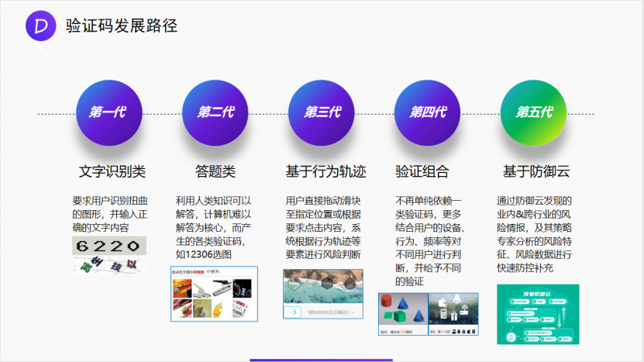
Task: Open the 3D shapes captcha thumbnail
Action: tap(403, 315)
